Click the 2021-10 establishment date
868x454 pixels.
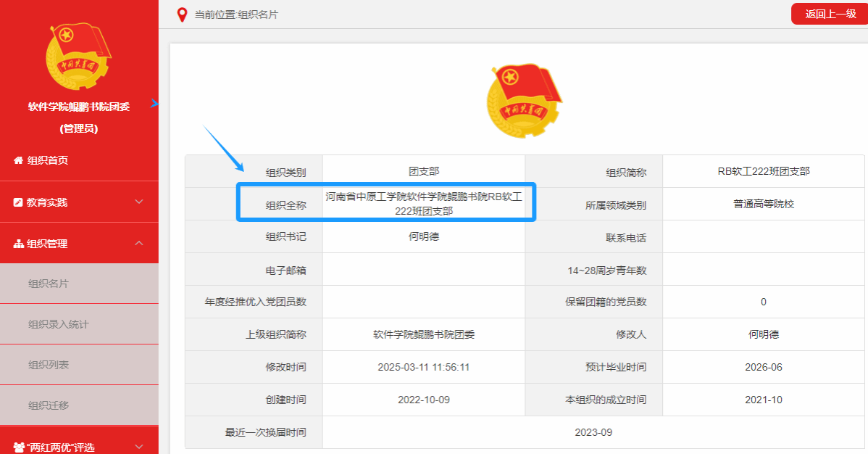tap(764, 400)
